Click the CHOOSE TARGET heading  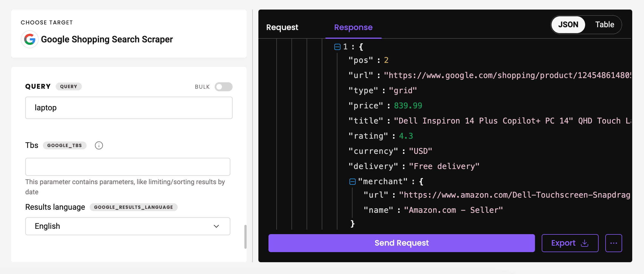tap(47, 22)
